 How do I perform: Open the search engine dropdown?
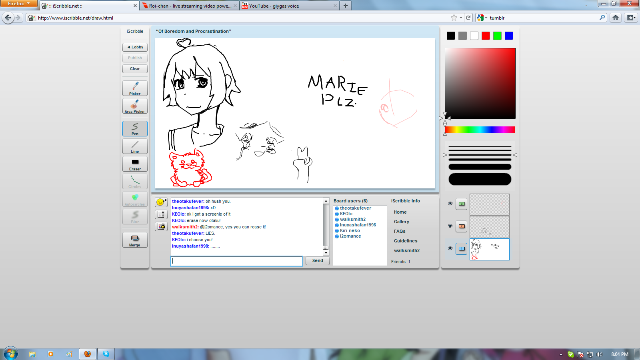coord(482,18)
